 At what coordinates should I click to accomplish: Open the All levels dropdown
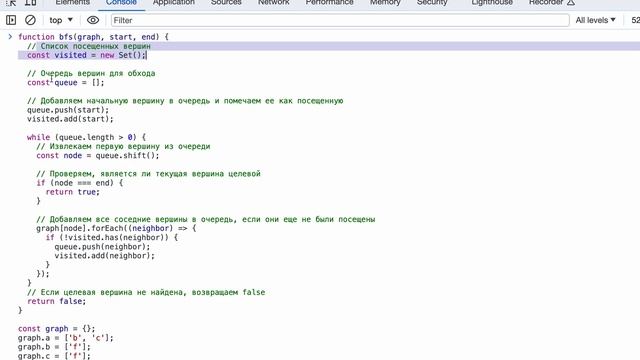click(595, 20)
